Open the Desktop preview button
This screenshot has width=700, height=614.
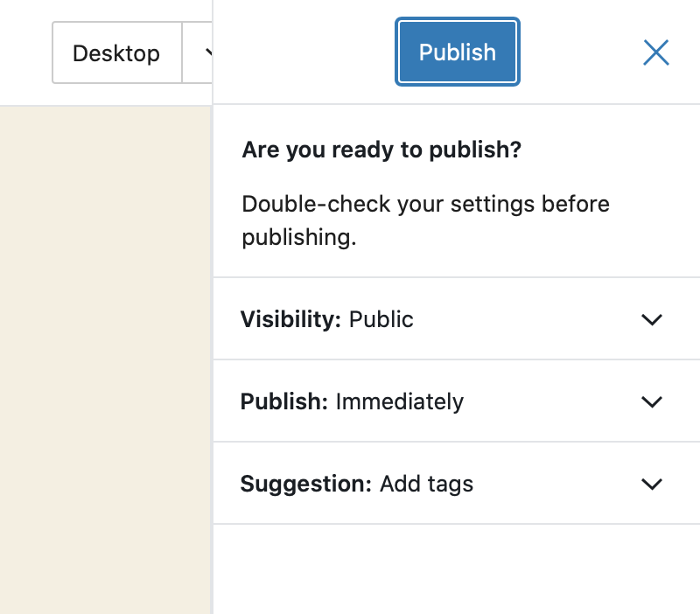pyautogui.click(x=117, y=52)
